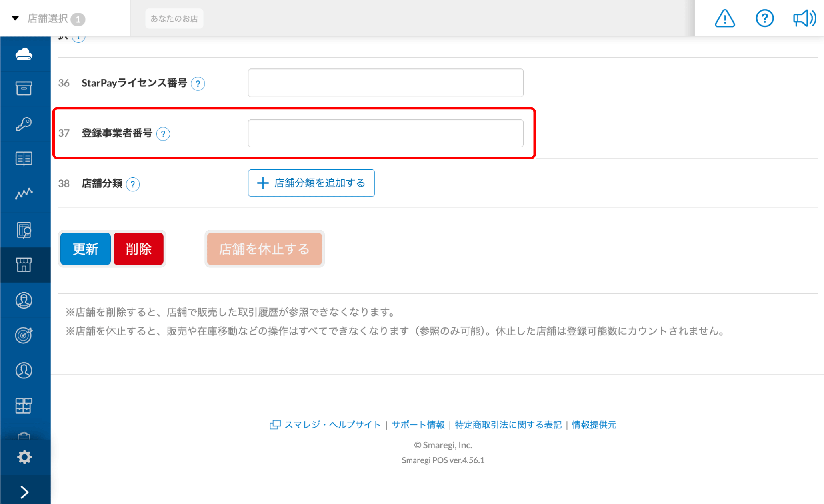Screen dimensions: 824x504
Task: Open the settings gear icon
Action: [25, 457]
